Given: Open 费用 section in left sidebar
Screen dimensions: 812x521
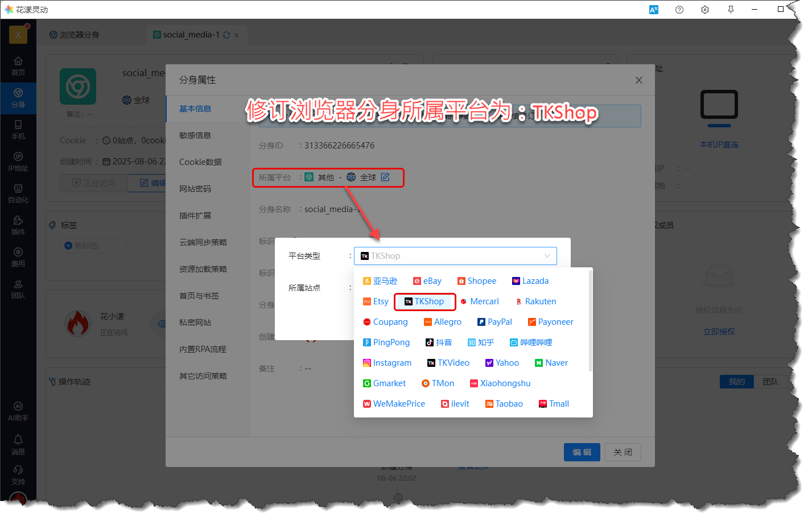Looking at the screenshot, I should point(18,258).
